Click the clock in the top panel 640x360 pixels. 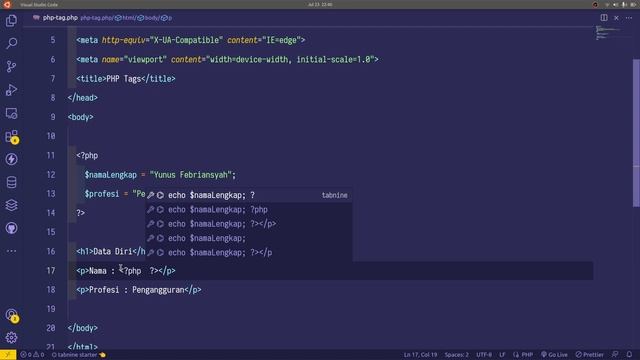[320, 4]
